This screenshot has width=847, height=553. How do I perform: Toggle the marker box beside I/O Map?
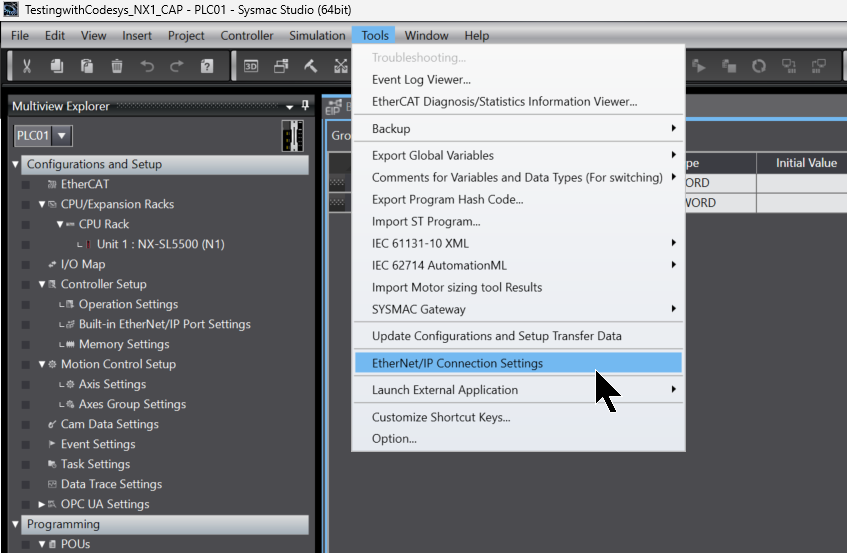click(25, 265)
